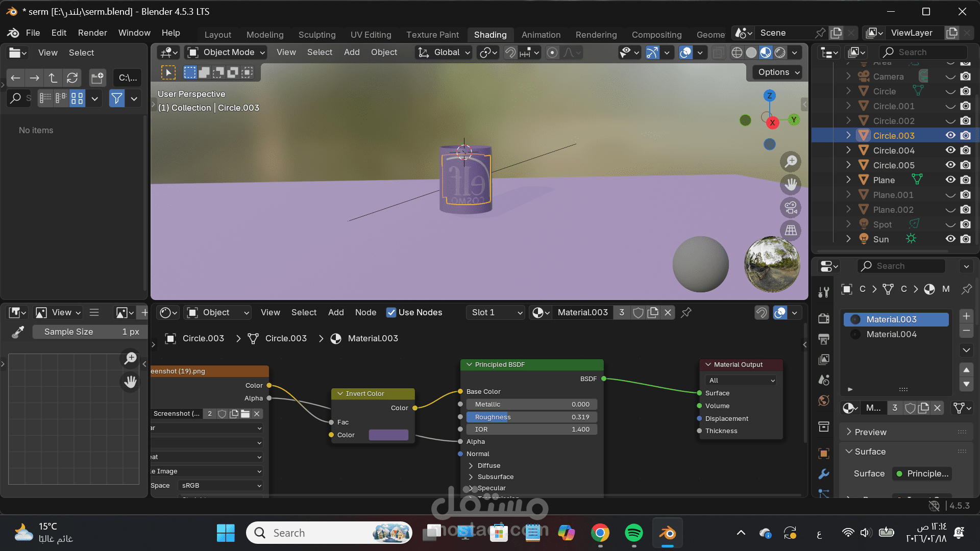Viewport: 980px width, 551px height.
Task: Click the pan hand gizmo in viewport
Action: pos(791,185)
